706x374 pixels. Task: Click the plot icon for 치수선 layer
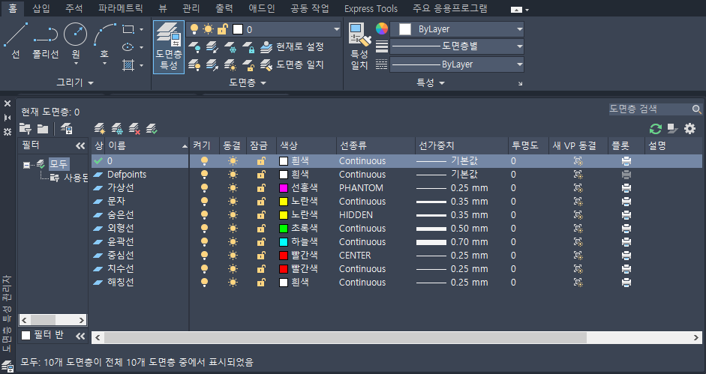pos(626,269)
